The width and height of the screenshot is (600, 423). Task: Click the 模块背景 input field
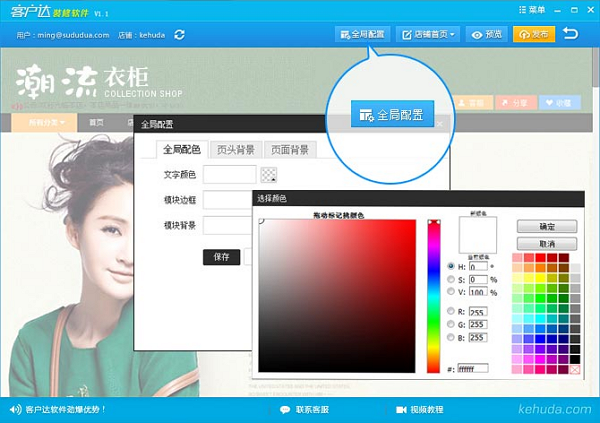(228, 225)
